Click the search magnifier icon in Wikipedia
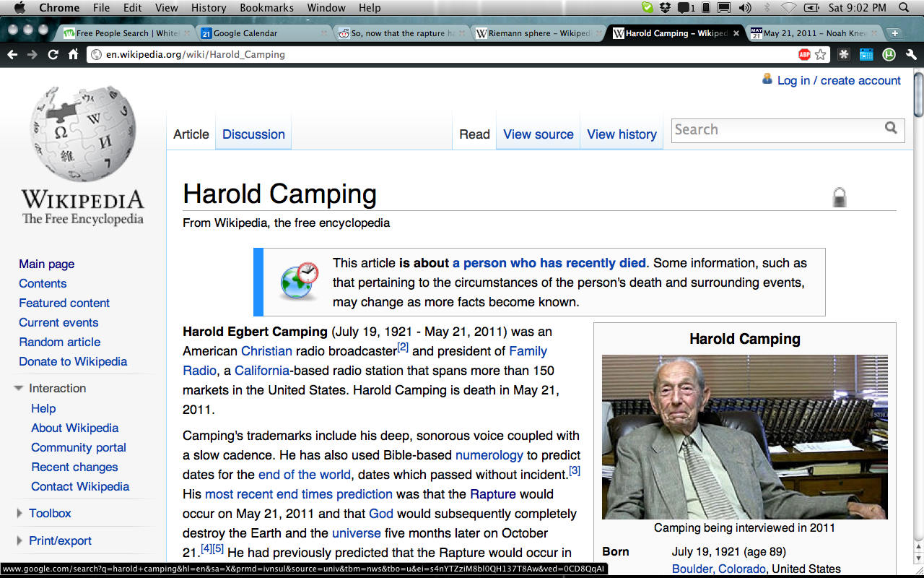The image size is (924, 578). click(x=892, y=129)
